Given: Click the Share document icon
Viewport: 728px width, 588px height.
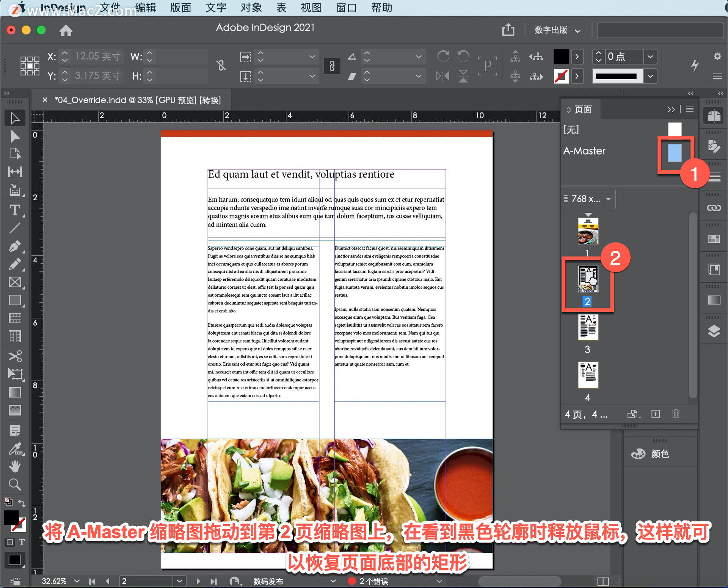Looking at the screenshot, I should (x=508, y=30).
